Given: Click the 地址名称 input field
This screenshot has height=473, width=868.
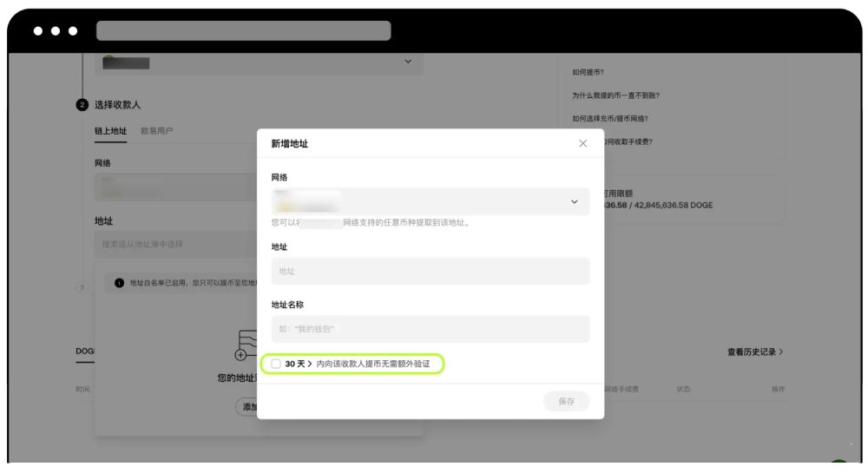Looking at the screenshot, I should click(431, 329).
